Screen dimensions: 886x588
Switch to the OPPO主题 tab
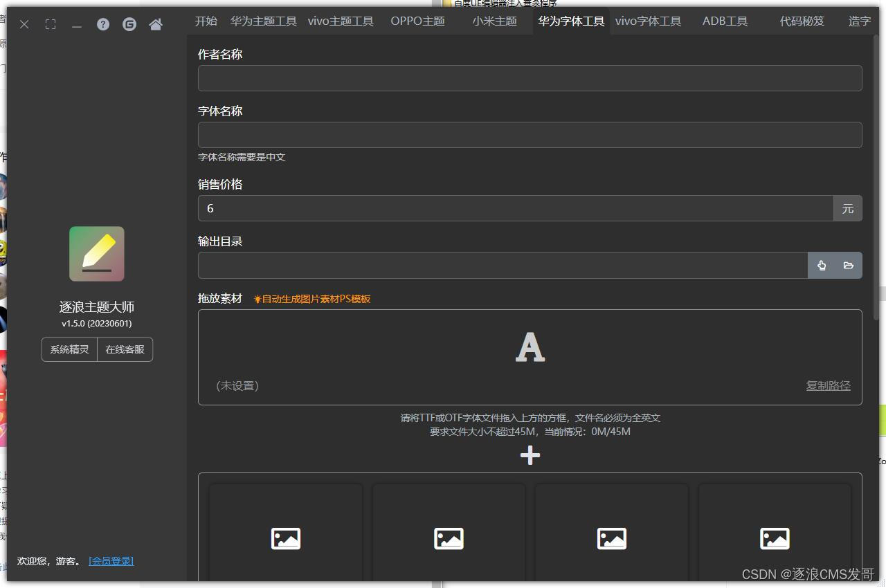pos(417,21)
